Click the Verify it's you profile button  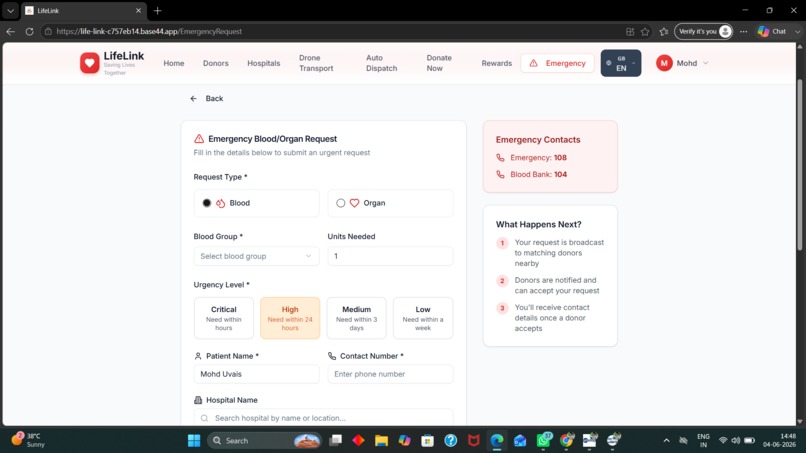(703, 31)
